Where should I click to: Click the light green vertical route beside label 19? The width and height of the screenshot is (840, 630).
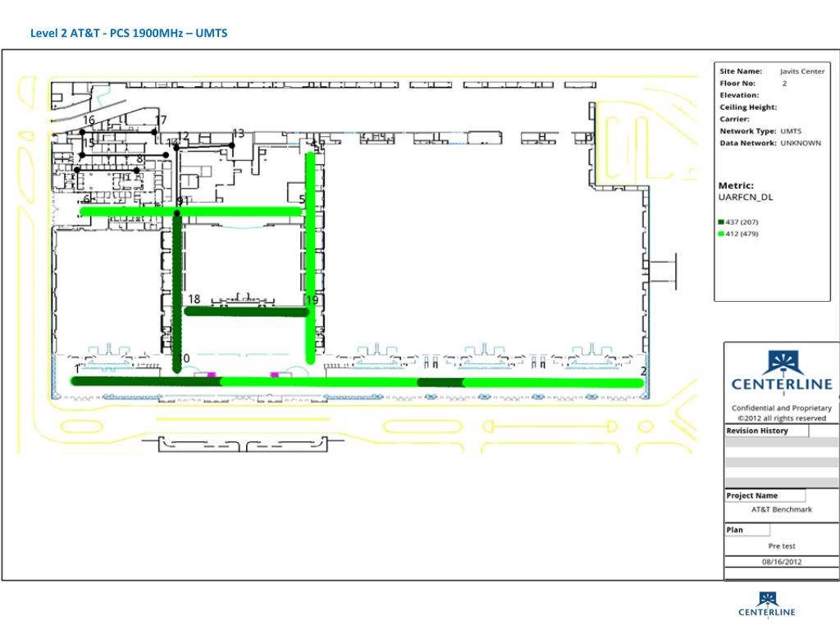[x=309, y=258]
